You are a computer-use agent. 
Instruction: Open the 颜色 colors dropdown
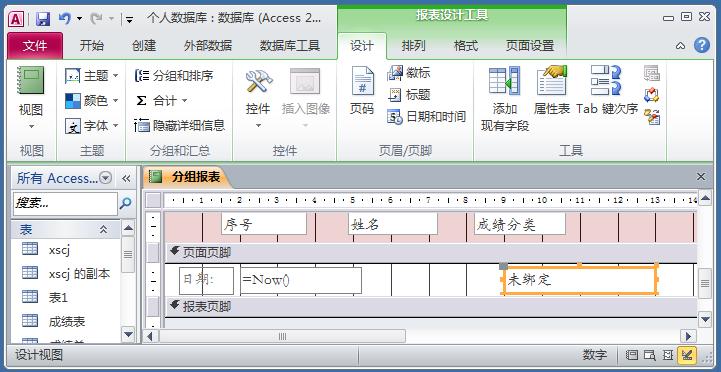92,100
